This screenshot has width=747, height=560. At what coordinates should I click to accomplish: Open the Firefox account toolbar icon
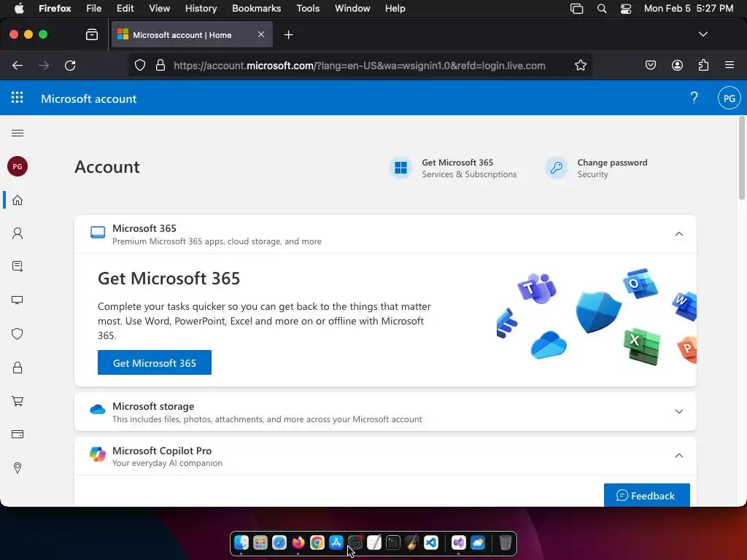677,65
